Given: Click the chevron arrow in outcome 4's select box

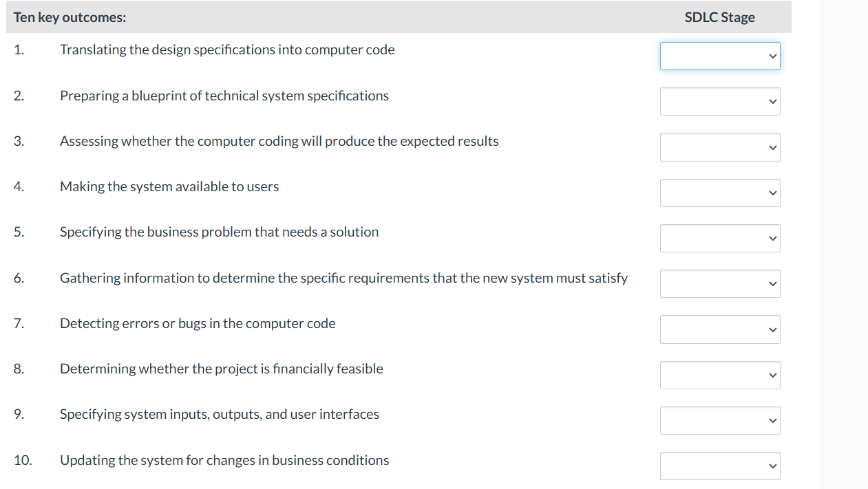Looking at the screenshot, I should [772, 193].
